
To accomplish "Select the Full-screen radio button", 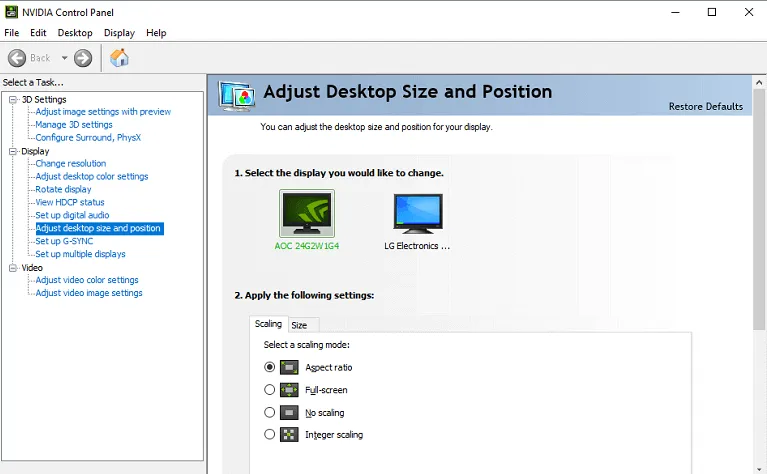I will click(x=270, y=389).
